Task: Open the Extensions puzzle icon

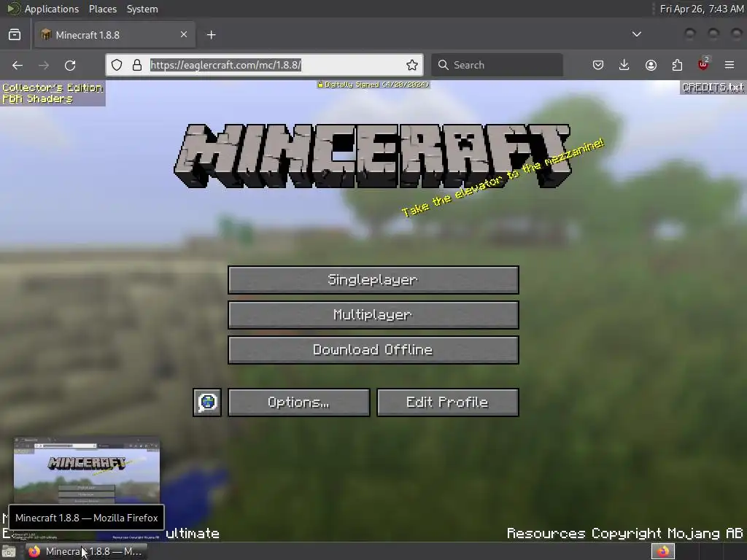Action: [x=677, y=65]
